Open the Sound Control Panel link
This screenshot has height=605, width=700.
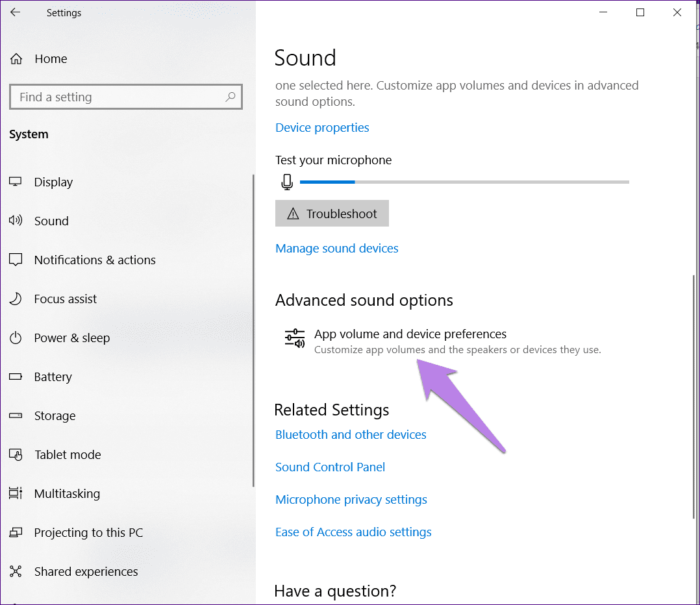pos(330,467)
